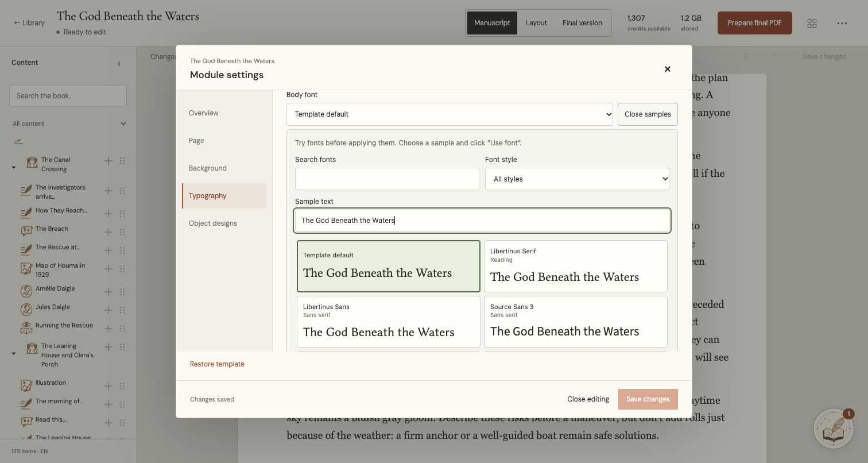Click Close editing in dialog footer

click(x=588, y=399)
